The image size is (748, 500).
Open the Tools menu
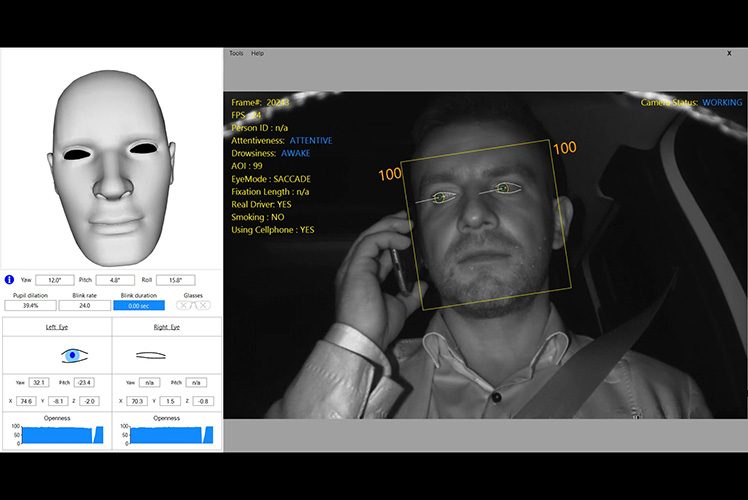[x=236, y=53]
